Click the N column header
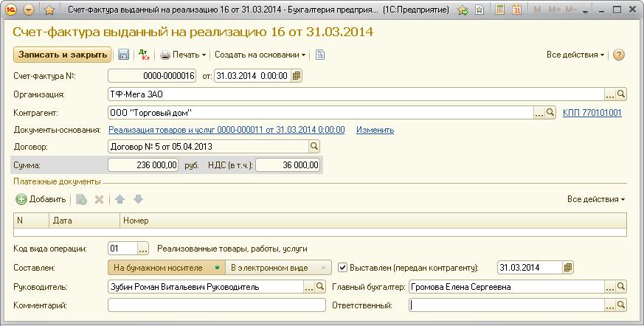Image resolution: width=644 pixels, height=326 pixels. [31, 221]
